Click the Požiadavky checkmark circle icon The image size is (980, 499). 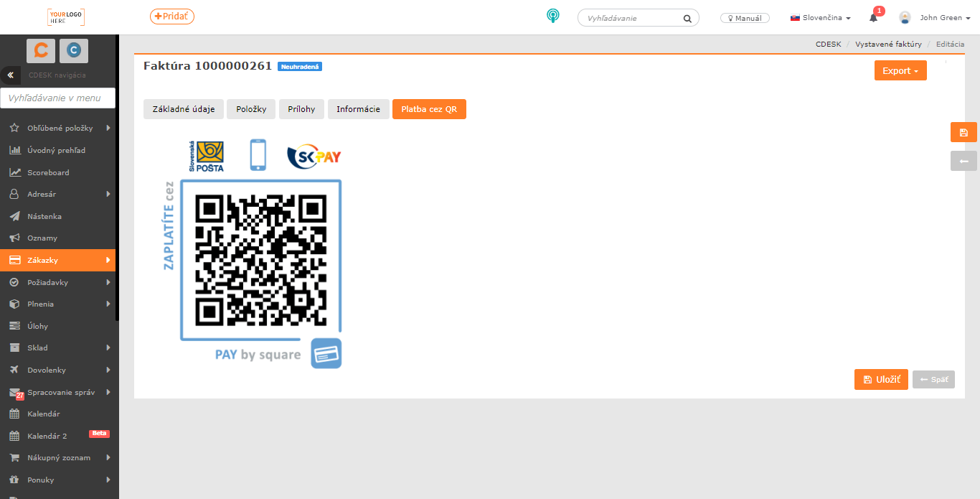tap(14, 282)
